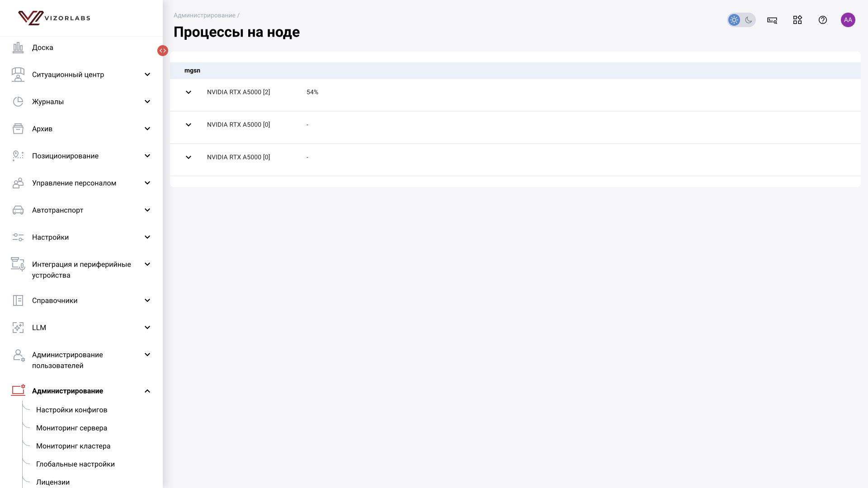Click the Справочники book icon
Viewport: 868px width, 488px height.
pos(18,300)
